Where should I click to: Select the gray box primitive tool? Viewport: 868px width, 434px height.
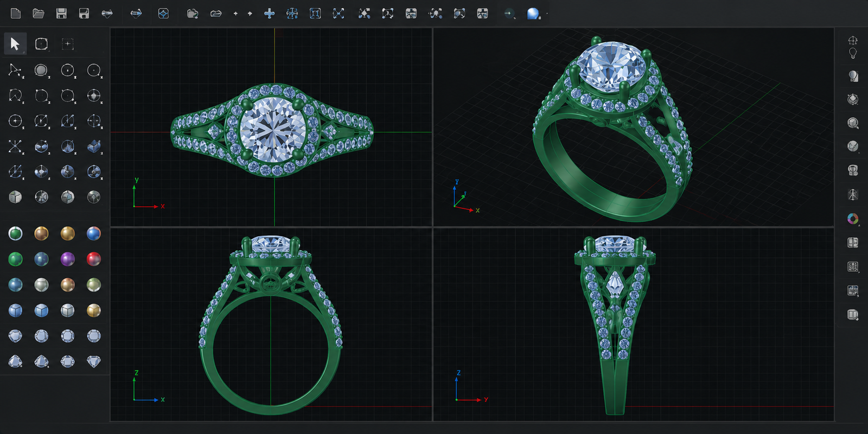pos(15,197)
